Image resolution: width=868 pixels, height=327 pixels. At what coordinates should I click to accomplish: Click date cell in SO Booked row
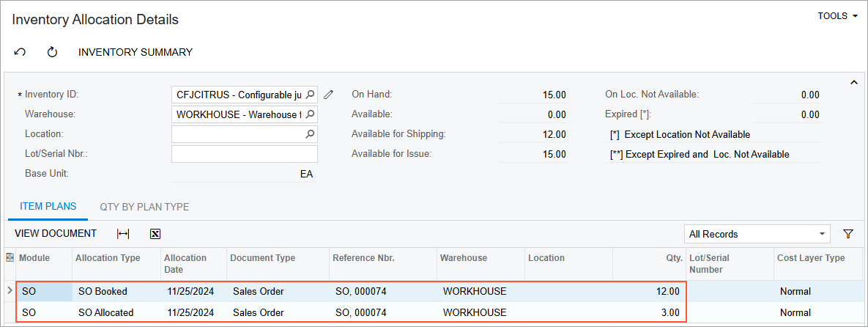194,291
